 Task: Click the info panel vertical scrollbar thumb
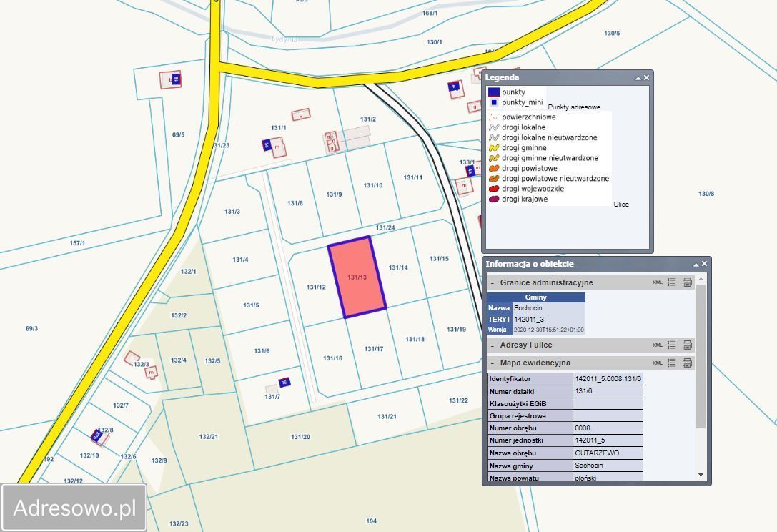pyautogui.click(x=701, y=355)
